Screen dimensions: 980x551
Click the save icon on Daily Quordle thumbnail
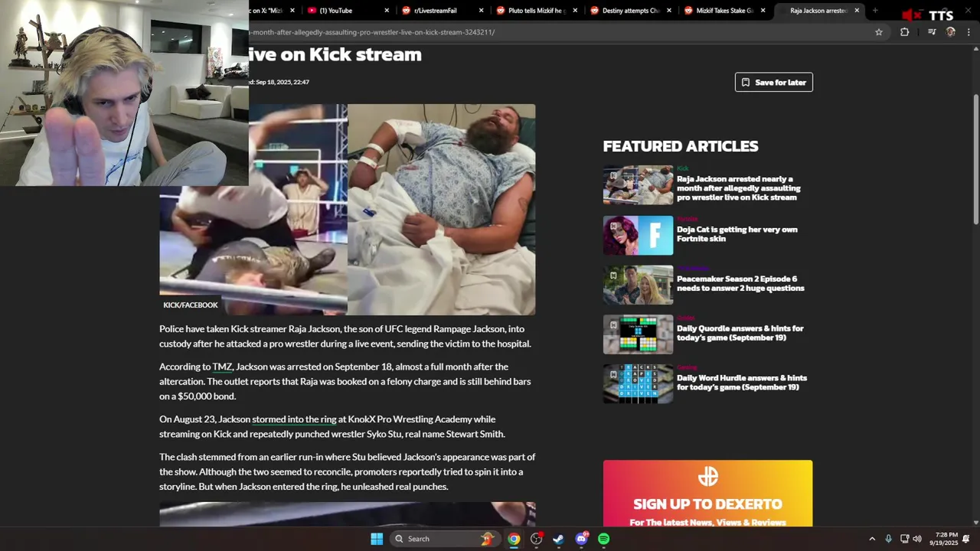613,325
